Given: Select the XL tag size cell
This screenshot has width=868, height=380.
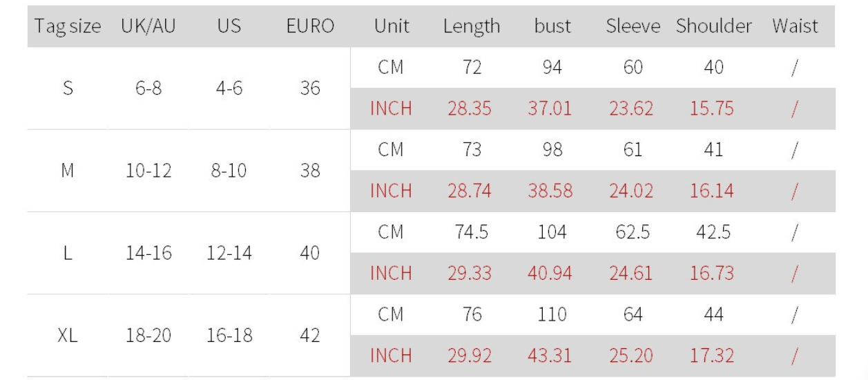Looking at the screenshot, I should (x=68, y=336).
